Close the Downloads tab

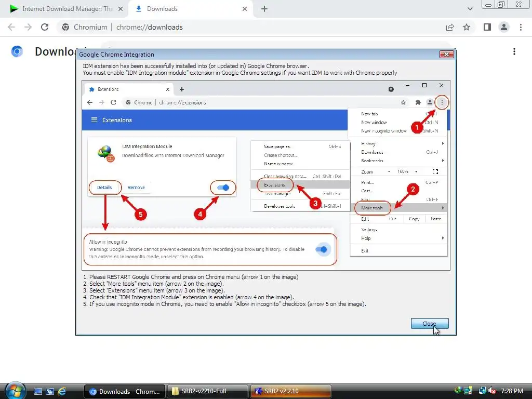coord(245,9)
